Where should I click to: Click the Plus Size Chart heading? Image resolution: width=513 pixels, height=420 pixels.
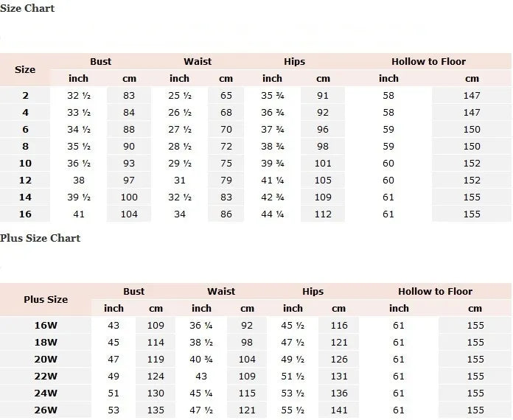pos(40,238)
